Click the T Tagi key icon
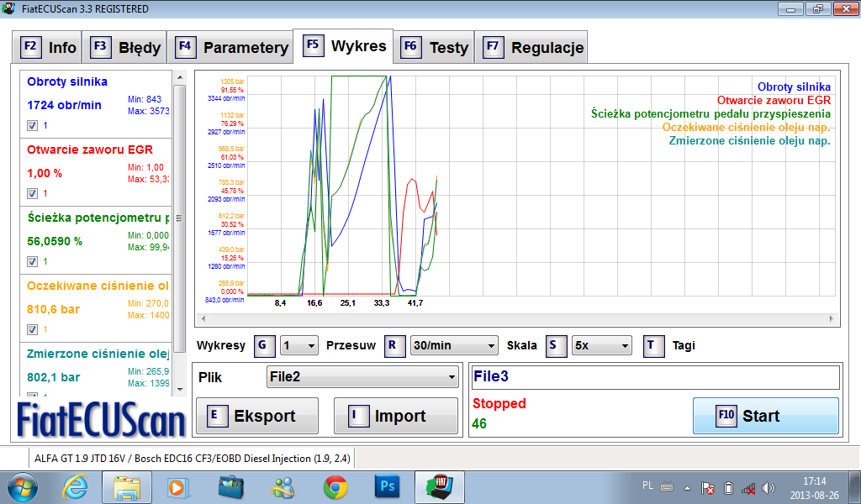This screenshot has height=504, width=861. click(654, 345)
